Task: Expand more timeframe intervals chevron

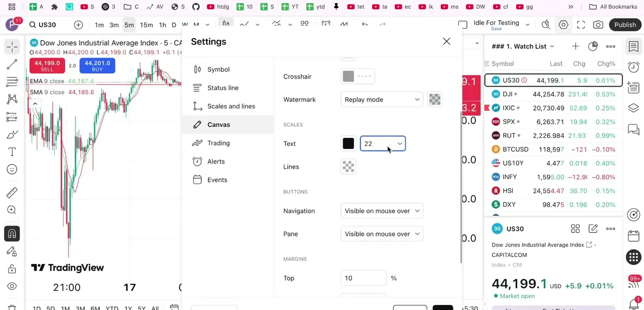Action: point(207,25)
